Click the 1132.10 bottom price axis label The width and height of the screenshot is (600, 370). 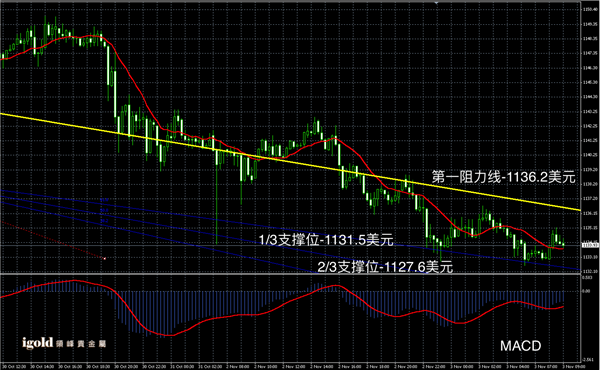(x=590, y=271)
